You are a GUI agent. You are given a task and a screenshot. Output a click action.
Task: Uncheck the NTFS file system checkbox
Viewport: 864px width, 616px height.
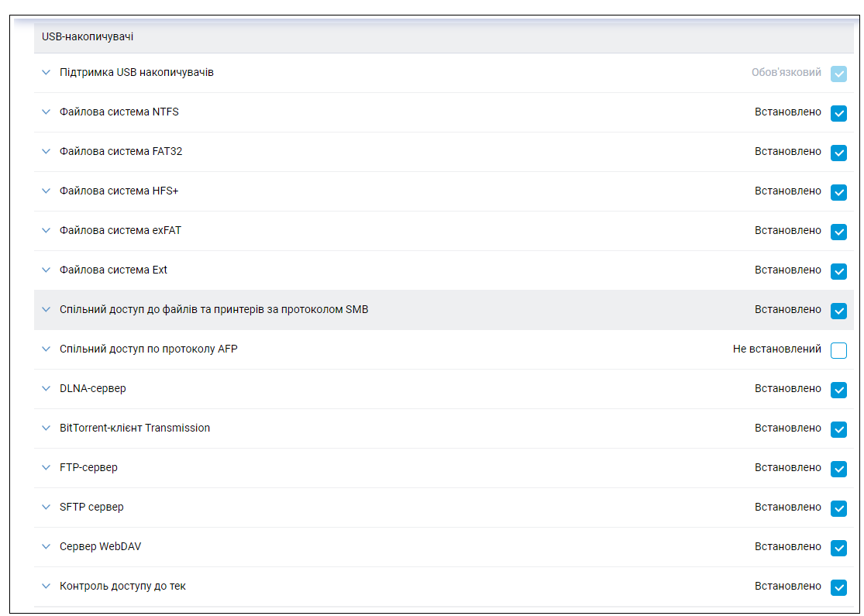click(838, 113)
